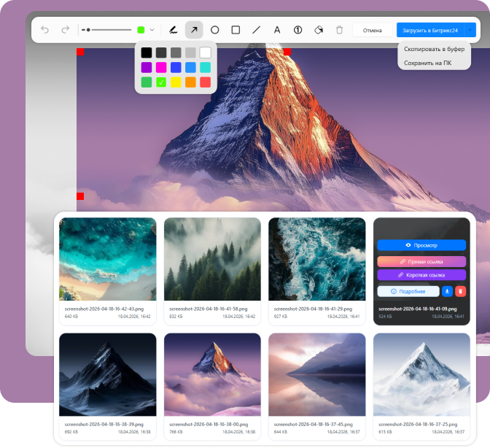This screenshot has height=448, width=490.
Task: Open the arrow beside Загрузить в Битрикс24
Action: tap(470, 30)
